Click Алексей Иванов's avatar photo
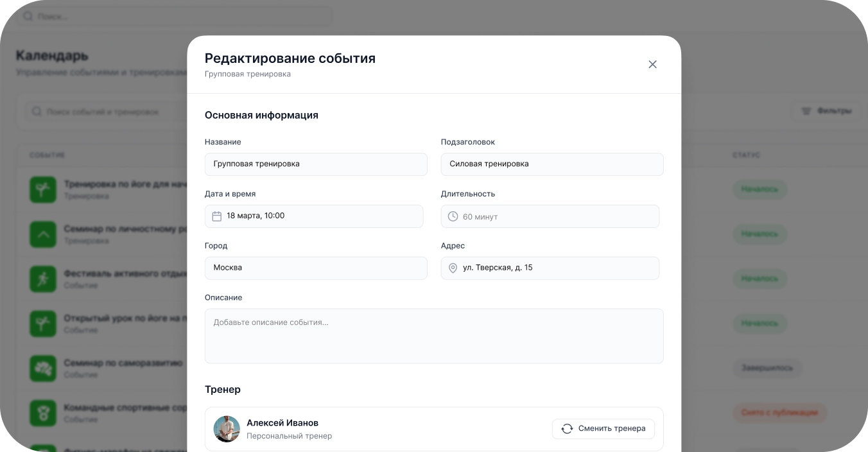Screen dimensions: 868x452 point(227,429)
